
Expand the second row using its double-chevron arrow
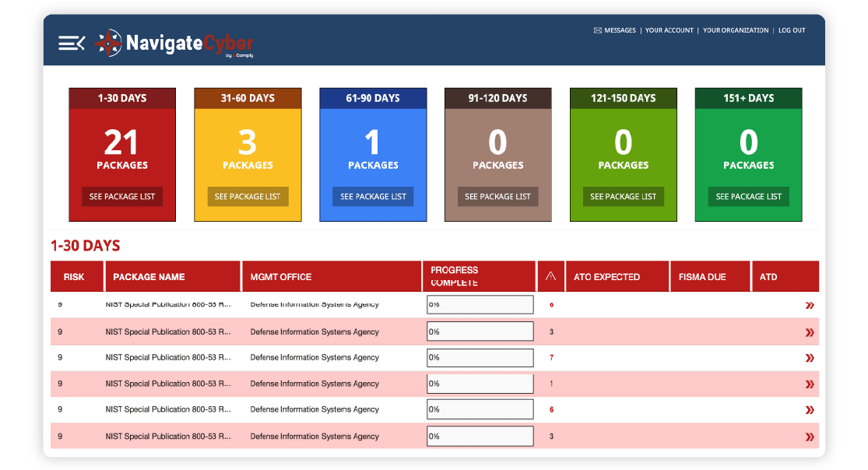coord(810,332)
